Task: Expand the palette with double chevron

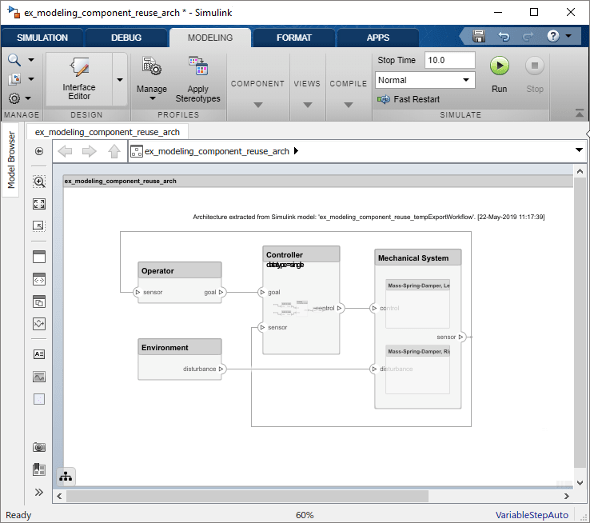Action: 39,493
